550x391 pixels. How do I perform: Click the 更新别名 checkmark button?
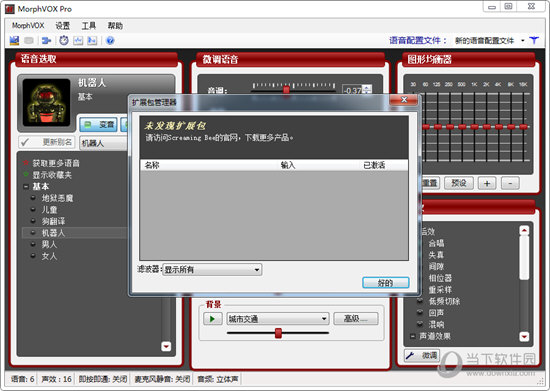tap(46, 142)
